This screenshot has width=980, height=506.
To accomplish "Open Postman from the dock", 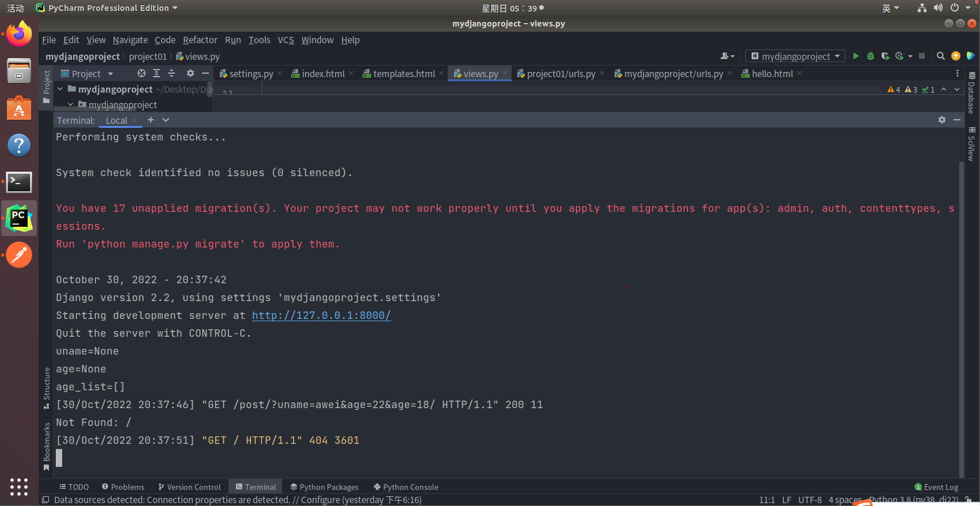I will click(x=19, y=255).
